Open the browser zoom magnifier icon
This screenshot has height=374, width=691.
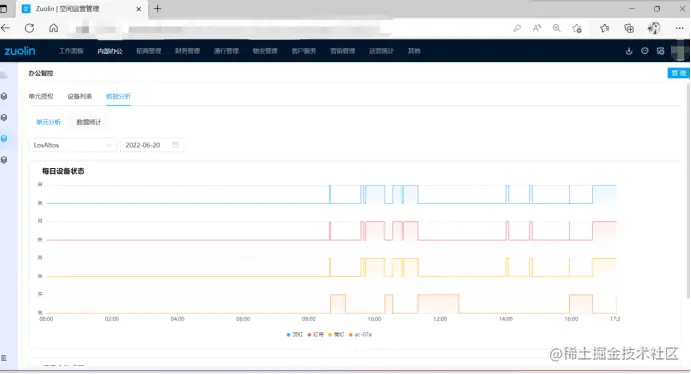tap(557, 28)
